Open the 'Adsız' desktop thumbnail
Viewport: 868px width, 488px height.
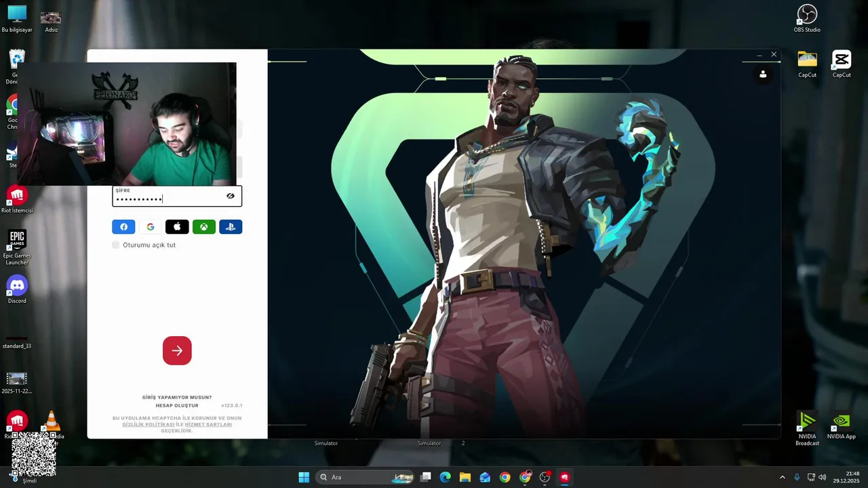tap(51, 21)
